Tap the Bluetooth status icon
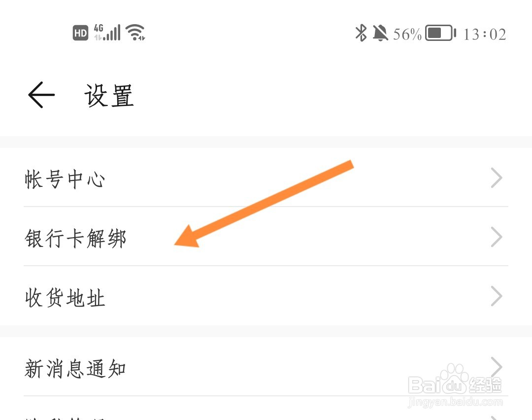Screen dimensions: 532x420 pos(361,33)
